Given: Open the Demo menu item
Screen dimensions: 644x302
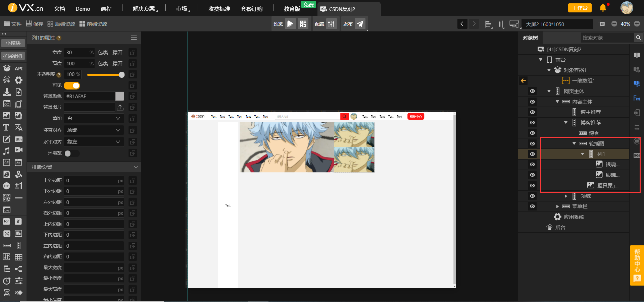Looking at the screenshot, I should tap(83, 9).
